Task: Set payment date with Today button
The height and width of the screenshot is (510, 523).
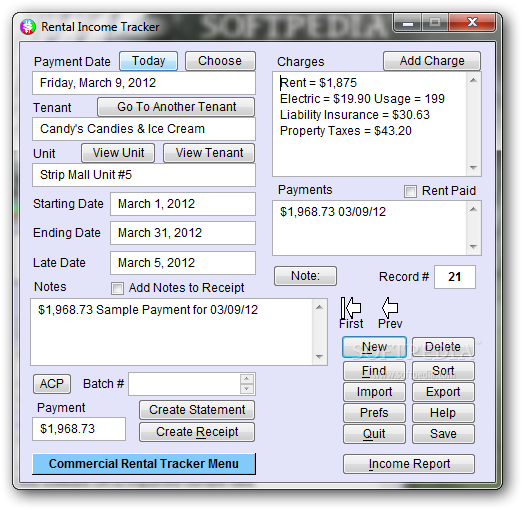Action: 148,61
